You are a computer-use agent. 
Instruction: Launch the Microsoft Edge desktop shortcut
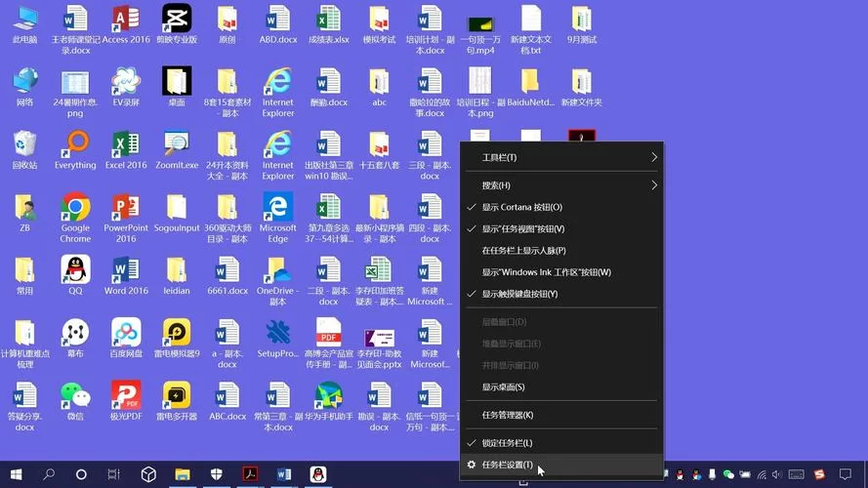[278, 207]
